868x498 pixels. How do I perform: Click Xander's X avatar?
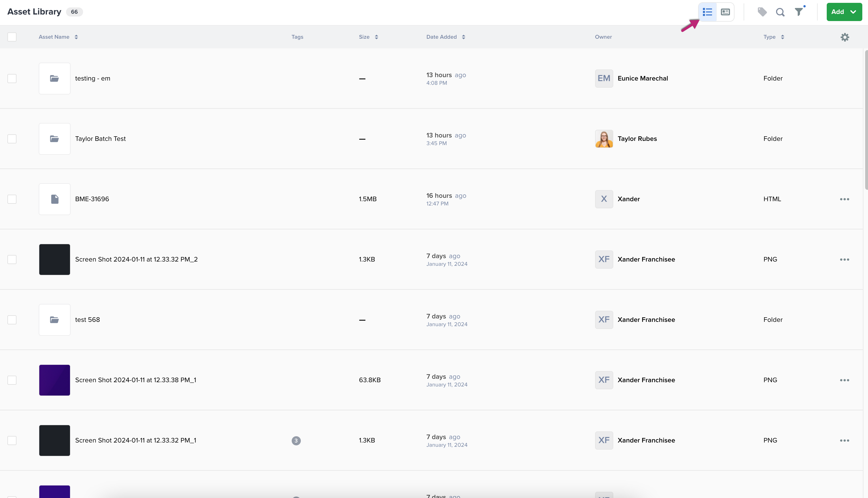click(604, 199)
